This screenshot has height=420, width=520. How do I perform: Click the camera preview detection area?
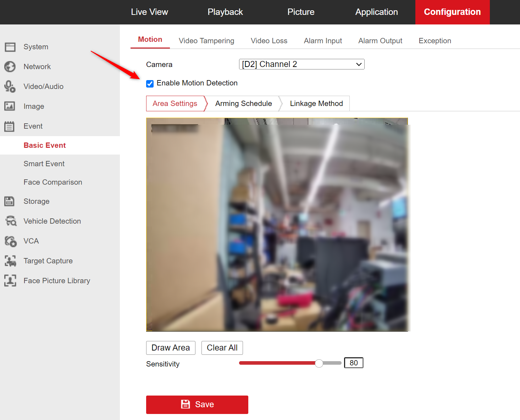click(277, 225)
